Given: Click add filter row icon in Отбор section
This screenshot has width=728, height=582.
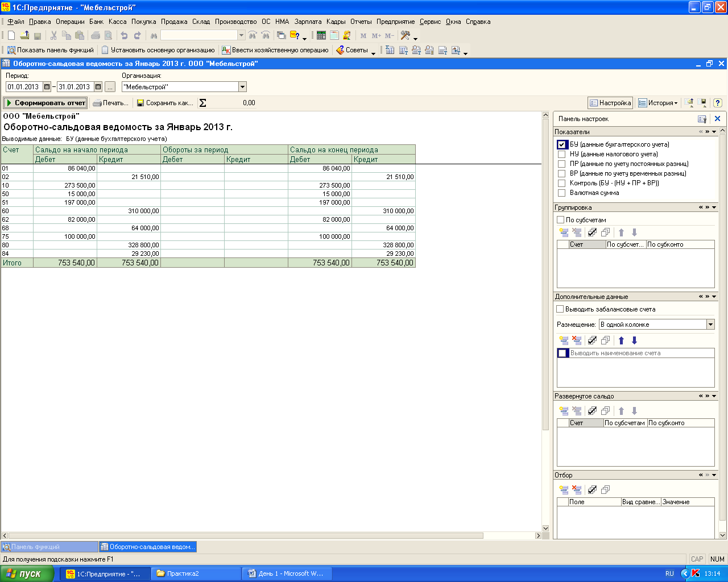Looking at the screenshot, I should 564,489.
